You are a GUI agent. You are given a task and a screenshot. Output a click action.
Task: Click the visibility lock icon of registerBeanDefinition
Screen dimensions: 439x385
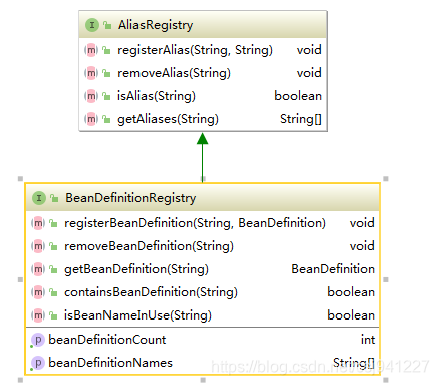53,223
